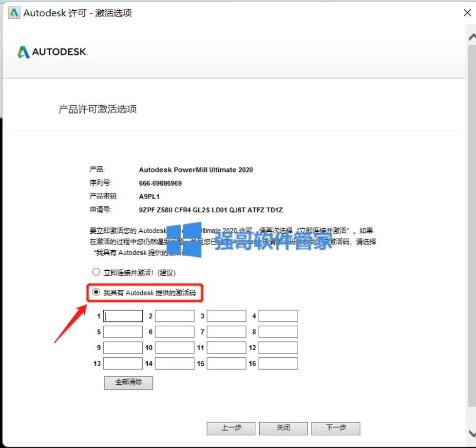This screenshot has width=476, height=448.
Task: Focus activation code field 2
Action: click(x=174, y=316)
